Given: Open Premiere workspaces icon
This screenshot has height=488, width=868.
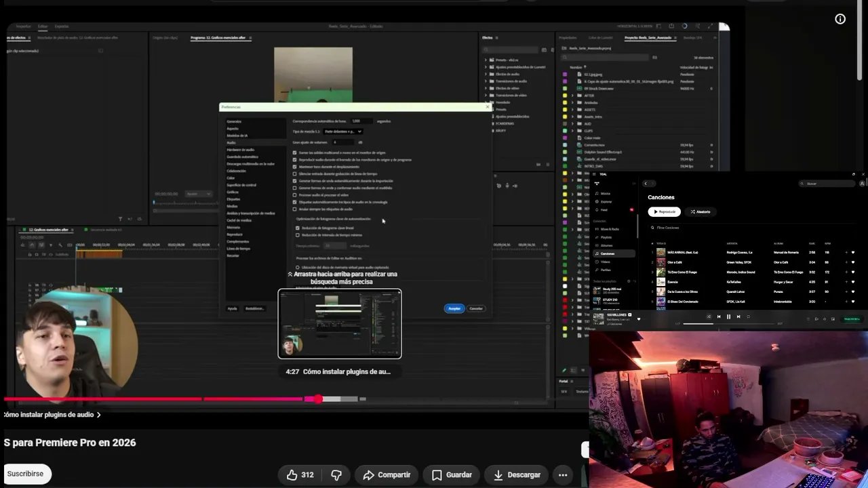Looking at the screenshot, I should 658,26.
